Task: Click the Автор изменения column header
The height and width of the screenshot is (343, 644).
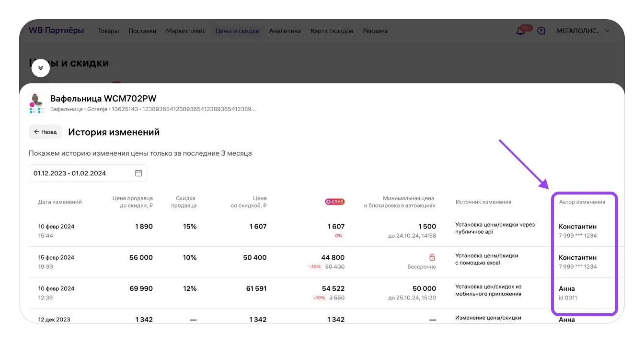Action: 582,202
